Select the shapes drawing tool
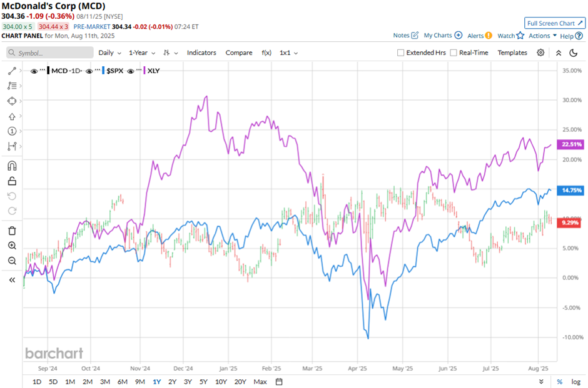This screenshot has width=588, height=388. [x=12, y=101]
